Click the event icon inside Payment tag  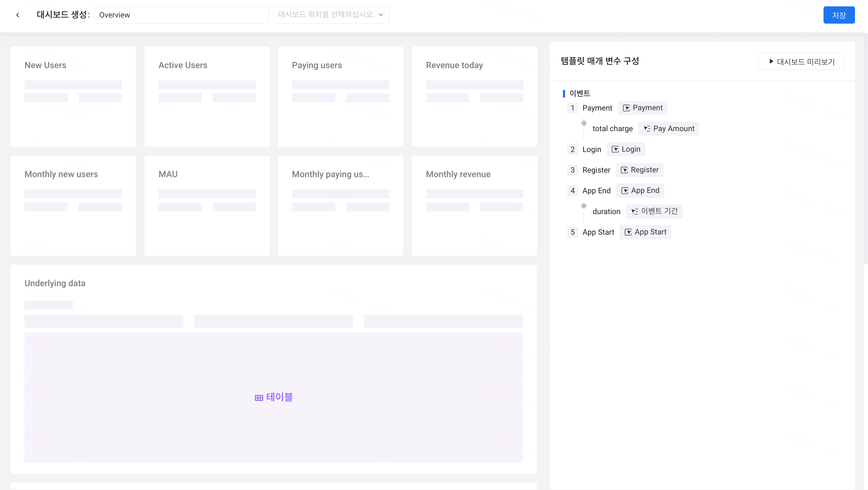pos(626,108)
